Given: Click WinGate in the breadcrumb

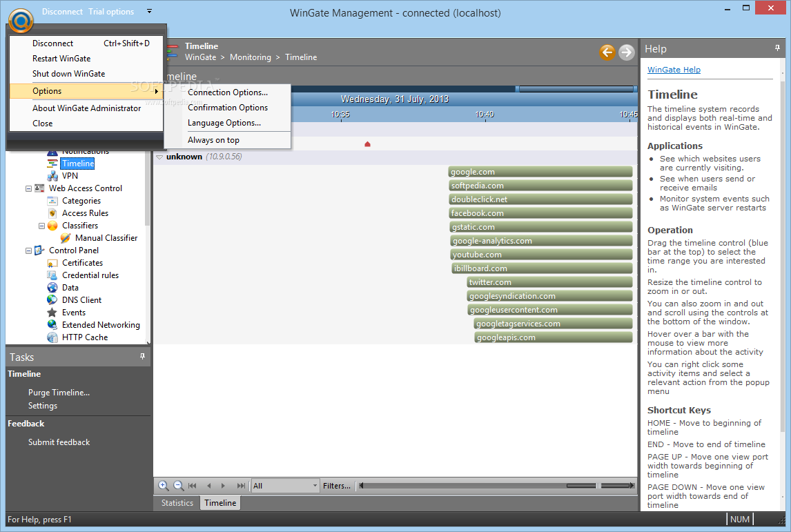Looking at the screenshot, I should (x=200, y=57).
